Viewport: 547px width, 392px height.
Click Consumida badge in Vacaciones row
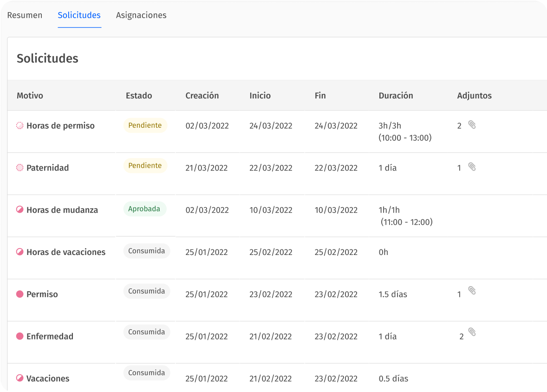(146, 373)
